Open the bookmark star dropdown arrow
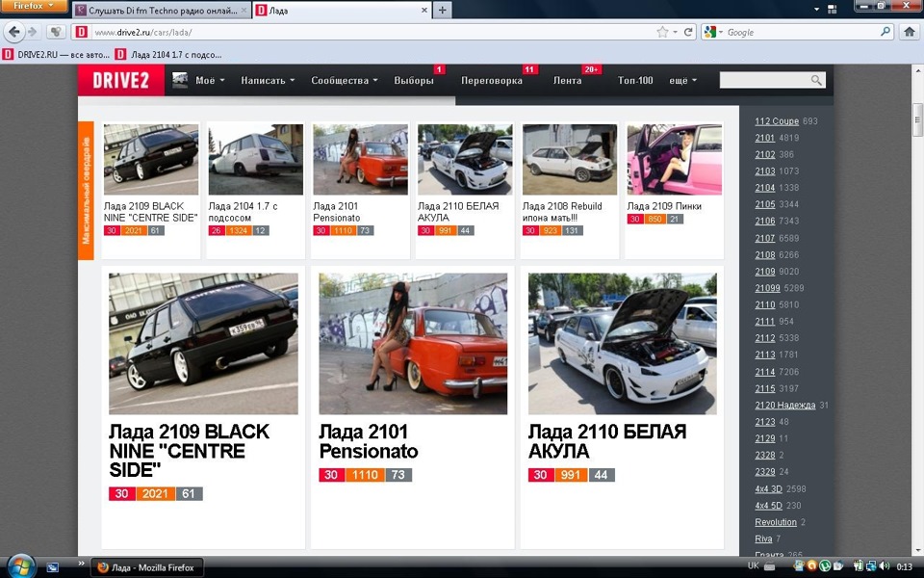This screenshot has width=924, height=578. click(x=675, y=32)
